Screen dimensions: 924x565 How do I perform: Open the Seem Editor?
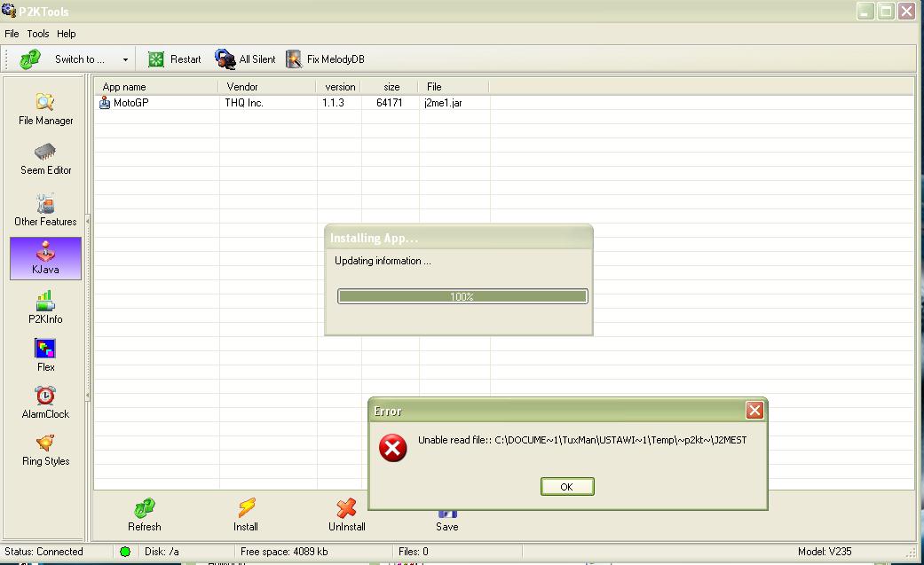click(x=45, y=159)
